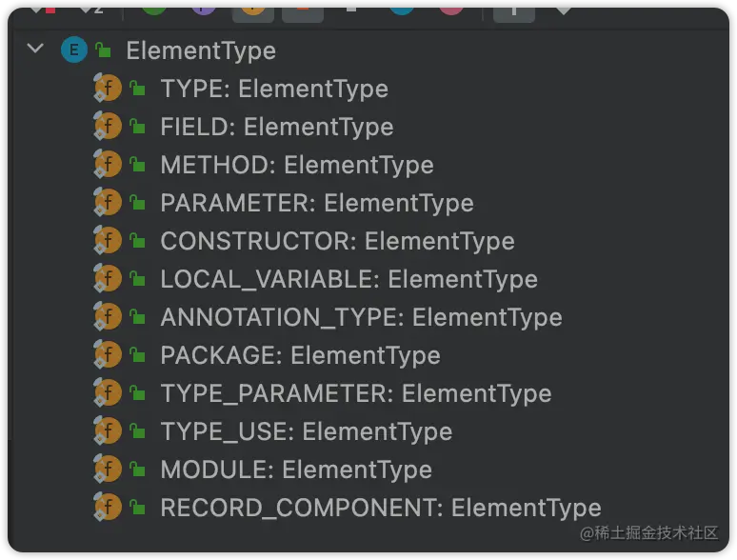Select the ANNOTATION_TYPE: ElementType entry
Viewport: 737px width, 560px height.
[361, 317]
